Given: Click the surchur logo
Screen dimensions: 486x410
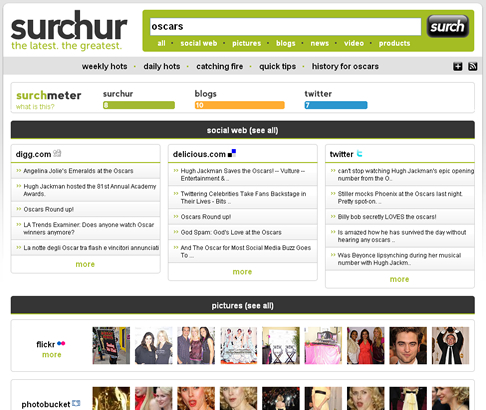Looking at the screenshot, I should point(69,30).
